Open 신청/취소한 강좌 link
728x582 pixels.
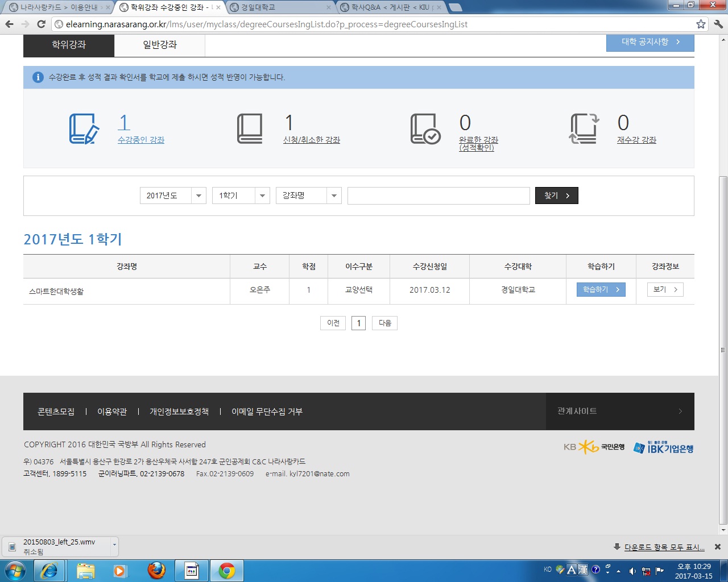[x=312, y=140]
